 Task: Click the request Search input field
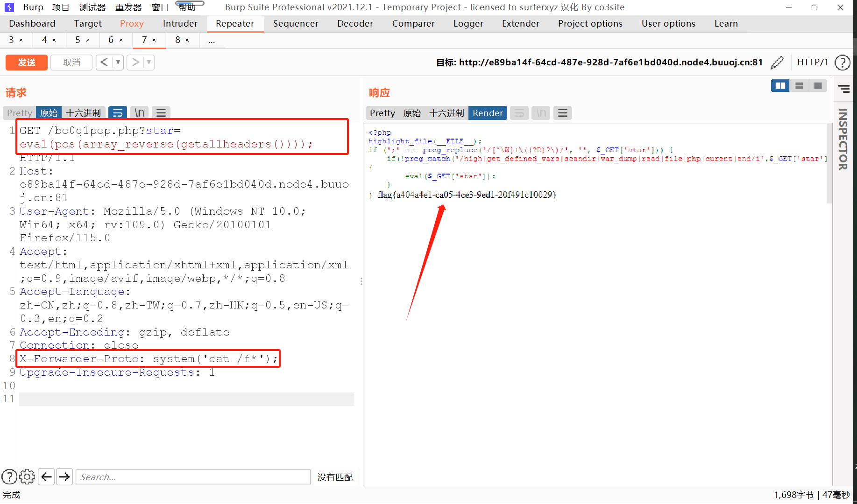point(193,477)
